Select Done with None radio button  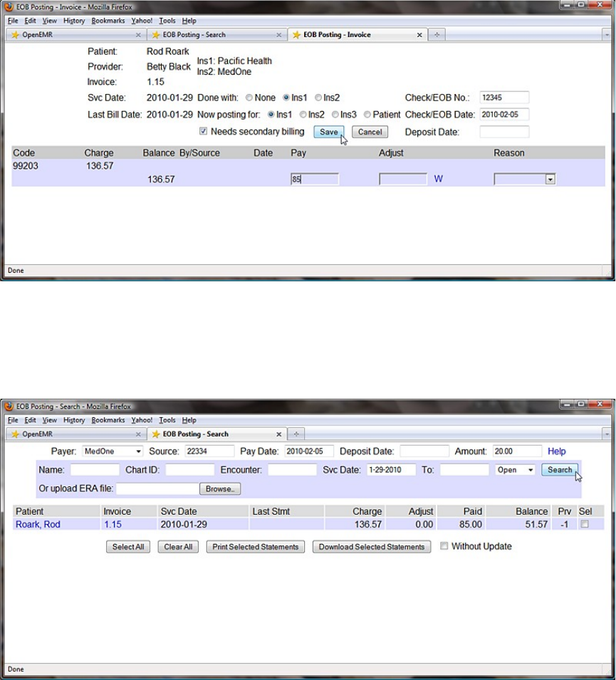click(249, 98)
